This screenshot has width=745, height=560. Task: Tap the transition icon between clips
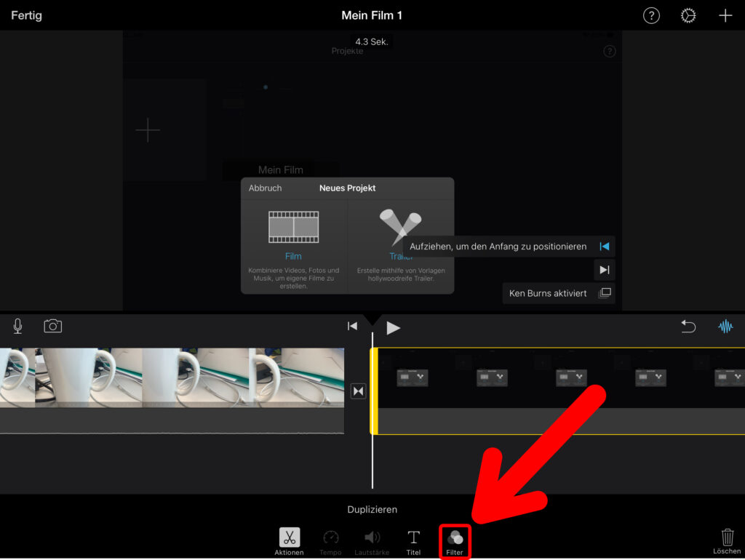[x=358, y=391]
